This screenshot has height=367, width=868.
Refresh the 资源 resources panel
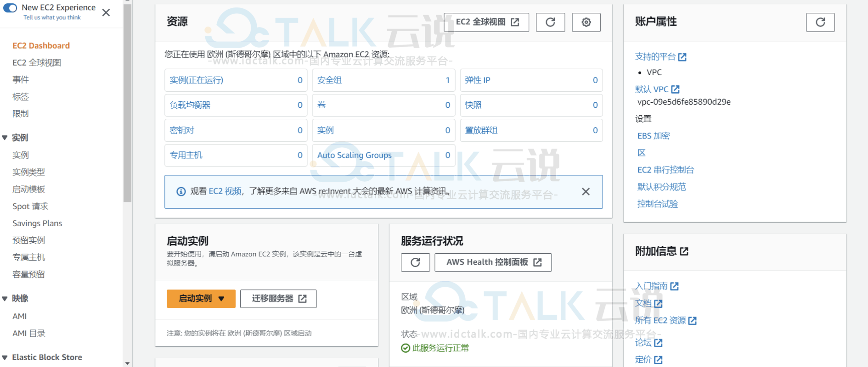550,22
